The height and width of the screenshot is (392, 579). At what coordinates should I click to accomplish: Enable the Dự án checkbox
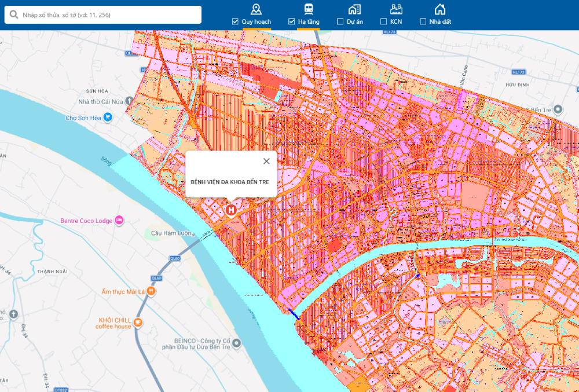(x=340, y=21)
